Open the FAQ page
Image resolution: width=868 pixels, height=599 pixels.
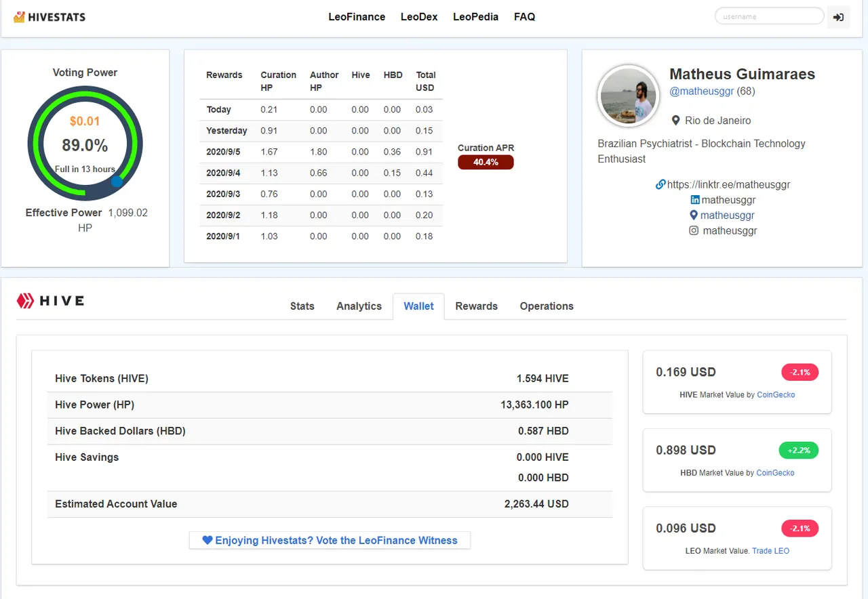point(524,17)
